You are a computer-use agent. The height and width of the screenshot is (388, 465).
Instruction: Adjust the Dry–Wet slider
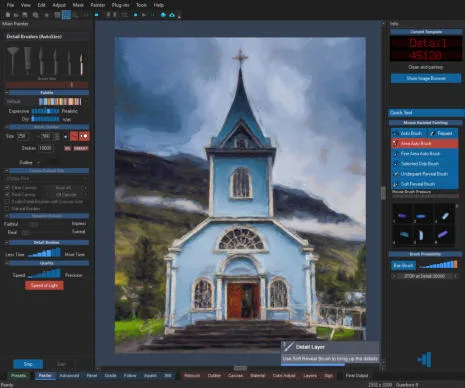click(x=45, y=119)
